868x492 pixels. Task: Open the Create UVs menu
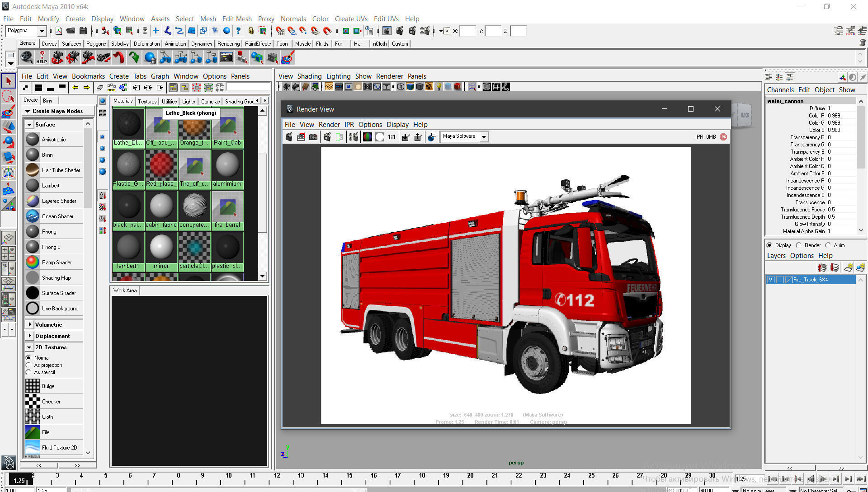point(351,19)
